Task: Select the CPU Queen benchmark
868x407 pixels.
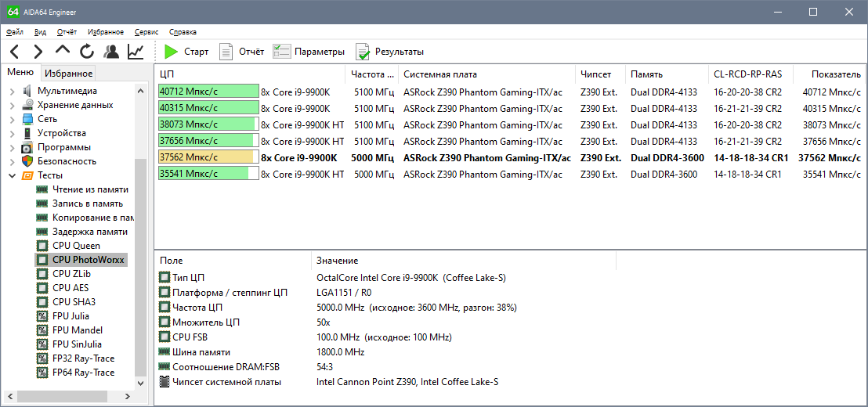Action: tap(76, 246)
